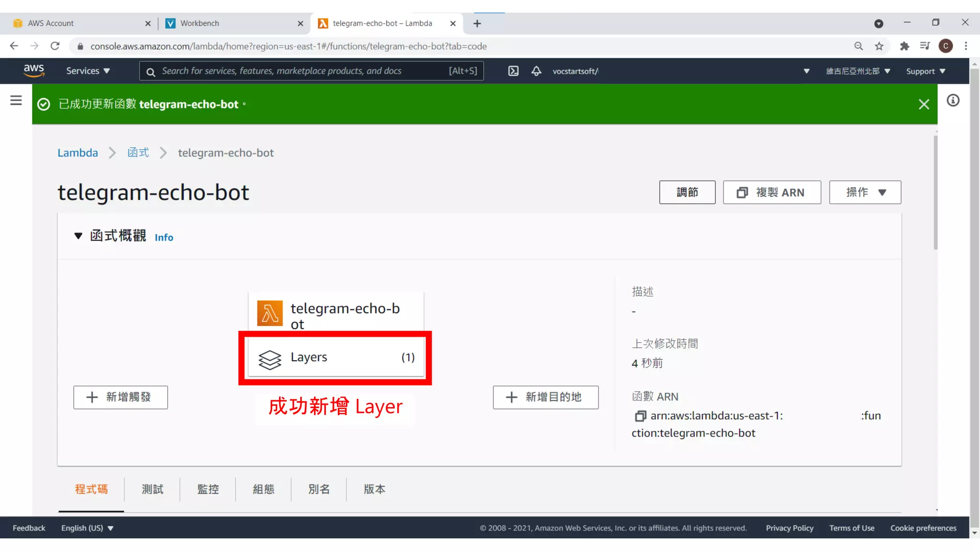Open Chrome three-dot menu

pos(966,46)
